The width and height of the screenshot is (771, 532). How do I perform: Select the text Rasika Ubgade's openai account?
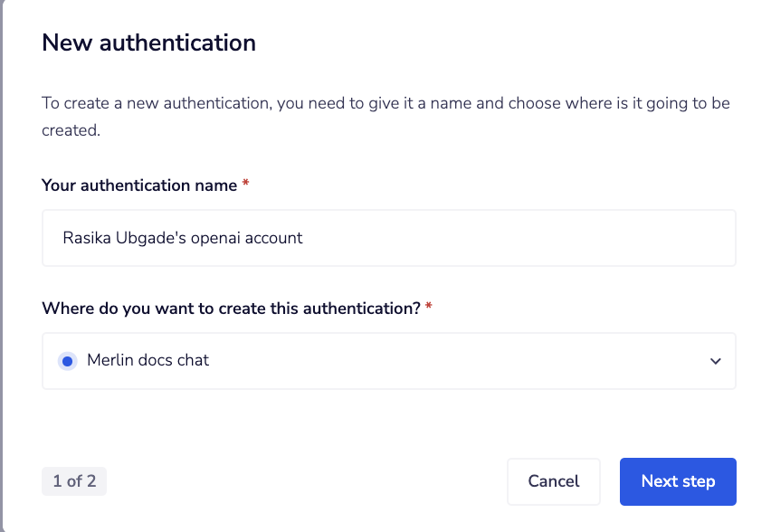pyautogui.click(x=181, y=237)
